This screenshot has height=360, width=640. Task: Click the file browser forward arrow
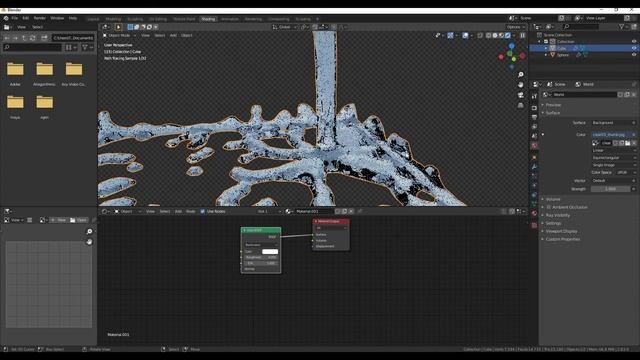click(x=16, y=38)
